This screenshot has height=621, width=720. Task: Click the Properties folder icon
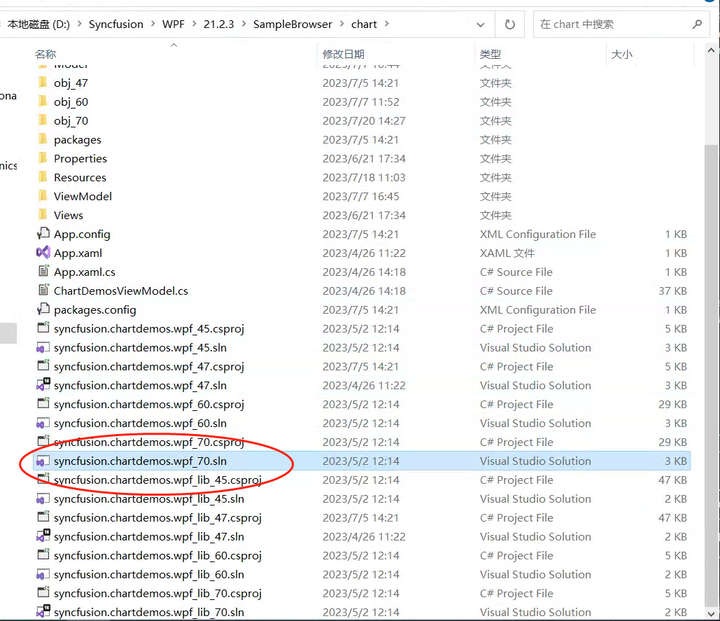43,158
